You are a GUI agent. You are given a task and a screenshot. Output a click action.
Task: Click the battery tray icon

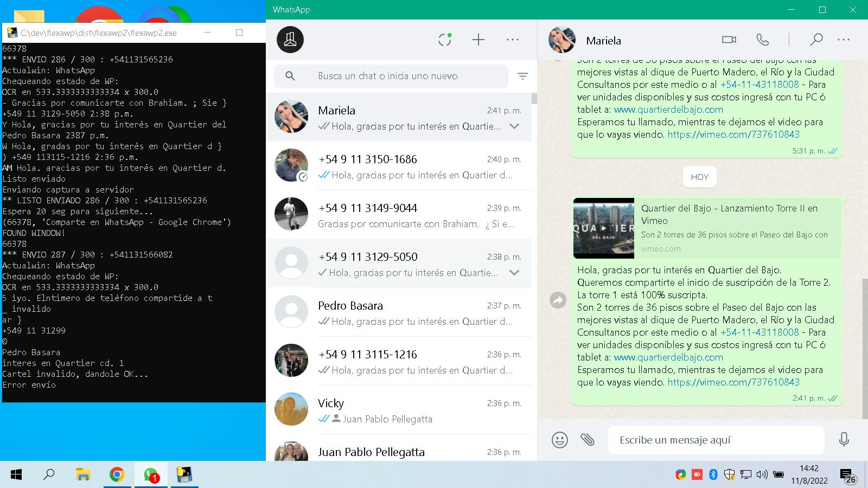click(x=778, y=475)
